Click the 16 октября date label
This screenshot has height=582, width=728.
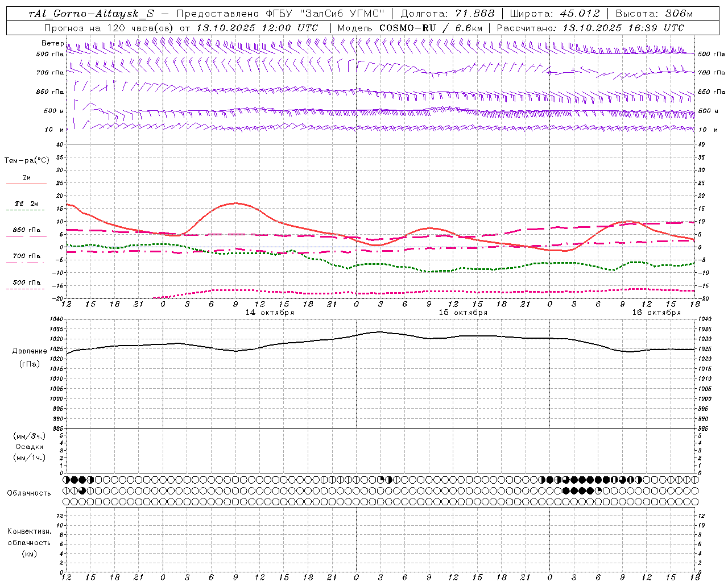click(x=656, y=313)
